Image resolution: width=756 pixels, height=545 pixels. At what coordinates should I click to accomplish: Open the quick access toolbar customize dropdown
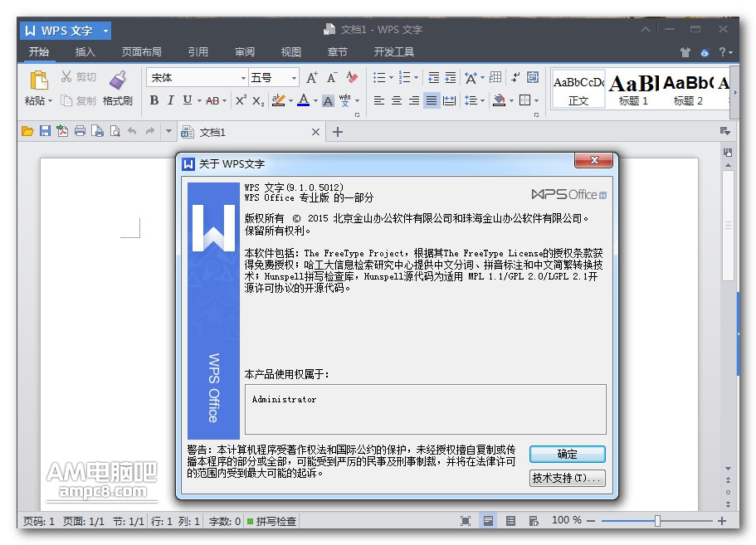click(168, 131)
